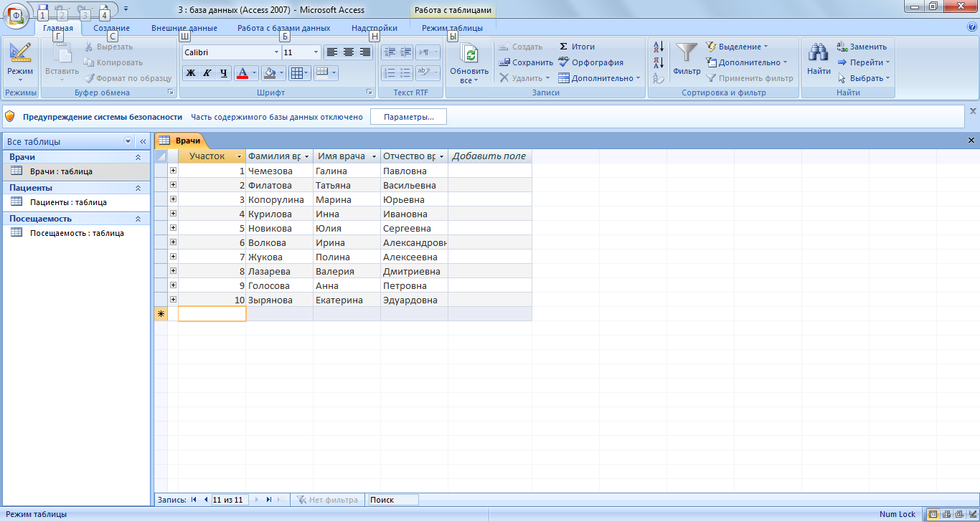Toggle underline formatting

[224, 73]
